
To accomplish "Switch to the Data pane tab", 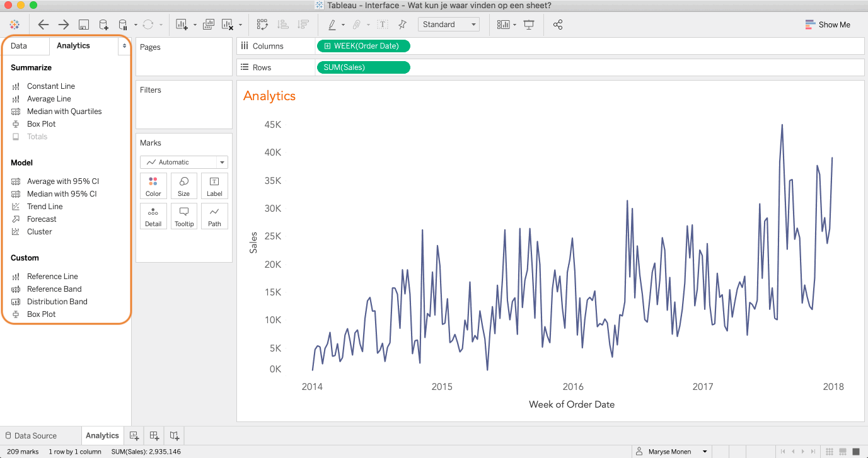I will click(x=19, y=46).
